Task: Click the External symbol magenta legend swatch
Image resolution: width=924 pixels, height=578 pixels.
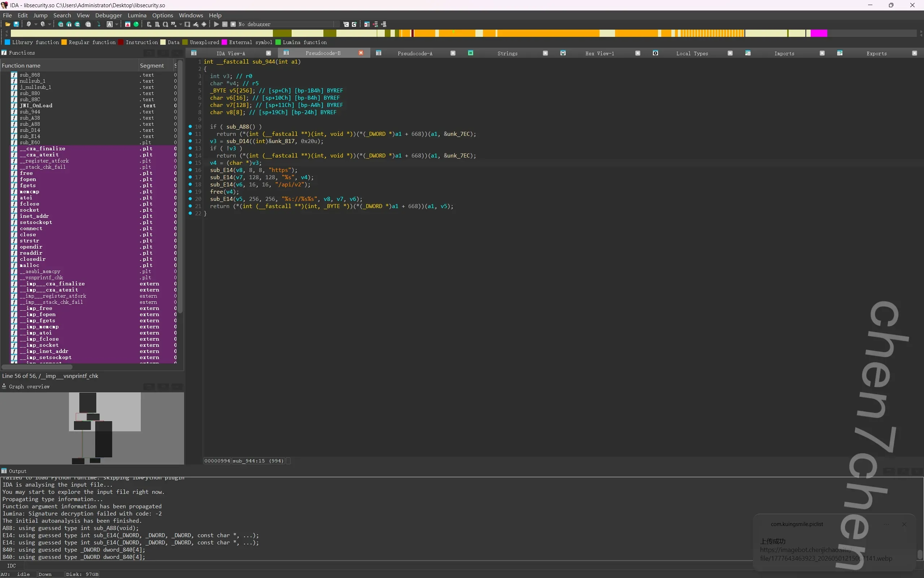Action: (224, 42)
